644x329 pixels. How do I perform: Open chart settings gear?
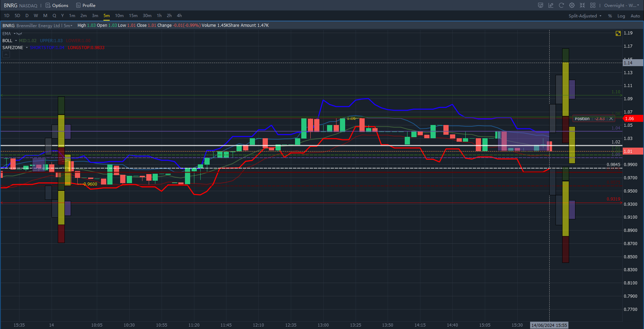(572, 5)
